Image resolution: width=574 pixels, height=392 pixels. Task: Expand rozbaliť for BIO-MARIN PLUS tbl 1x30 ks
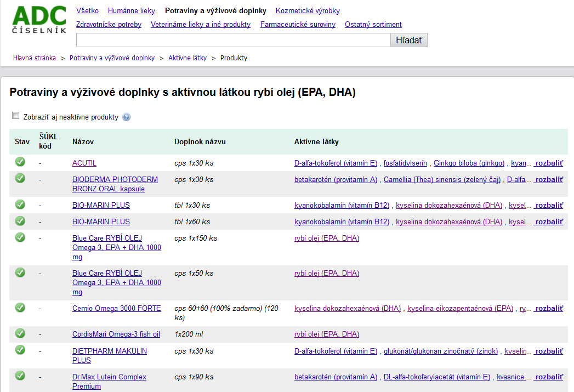tap(548, 206)
